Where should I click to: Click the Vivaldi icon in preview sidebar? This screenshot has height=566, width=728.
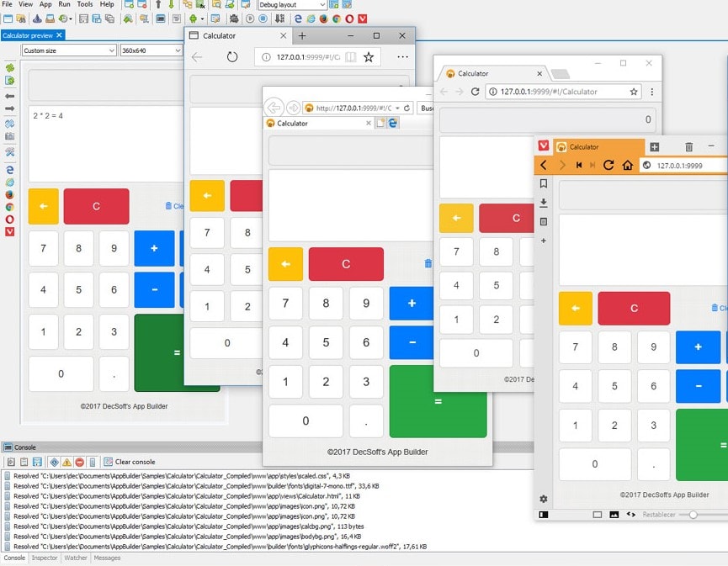9,231
